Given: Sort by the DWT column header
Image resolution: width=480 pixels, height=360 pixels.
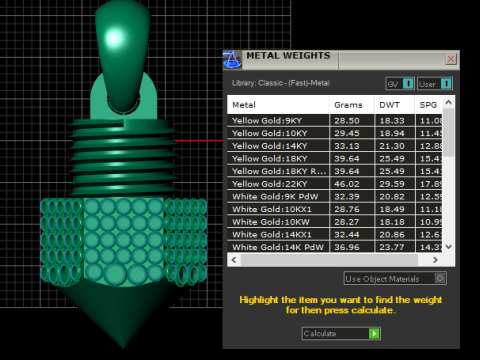Looking at the screenshot, I should pos(394,105).
